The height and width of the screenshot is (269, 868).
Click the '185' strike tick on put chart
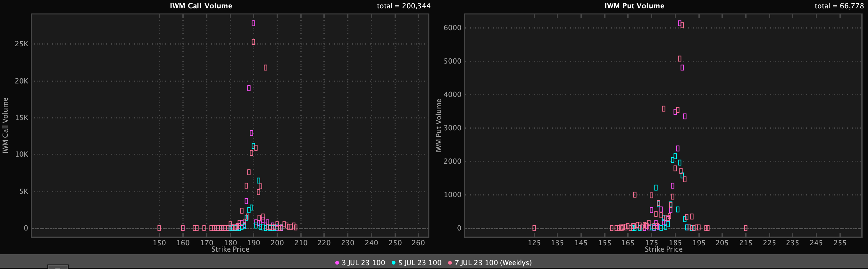675,243
